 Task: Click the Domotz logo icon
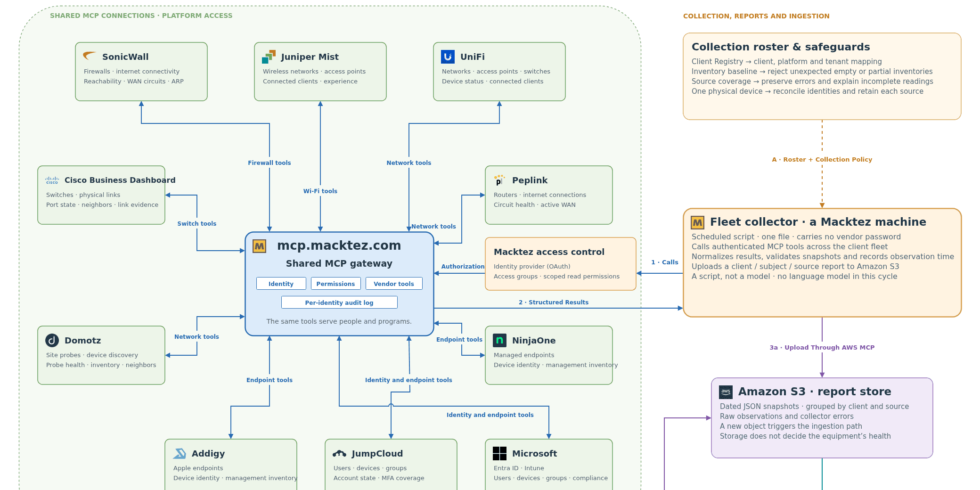click(52, 340)
